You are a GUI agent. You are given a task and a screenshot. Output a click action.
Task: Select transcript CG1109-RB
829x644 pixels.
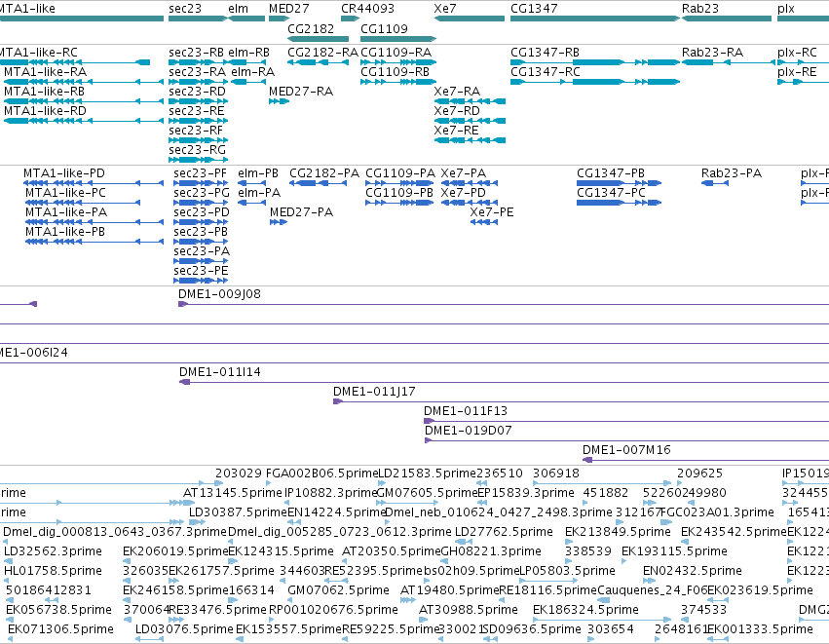coord(398,82)
